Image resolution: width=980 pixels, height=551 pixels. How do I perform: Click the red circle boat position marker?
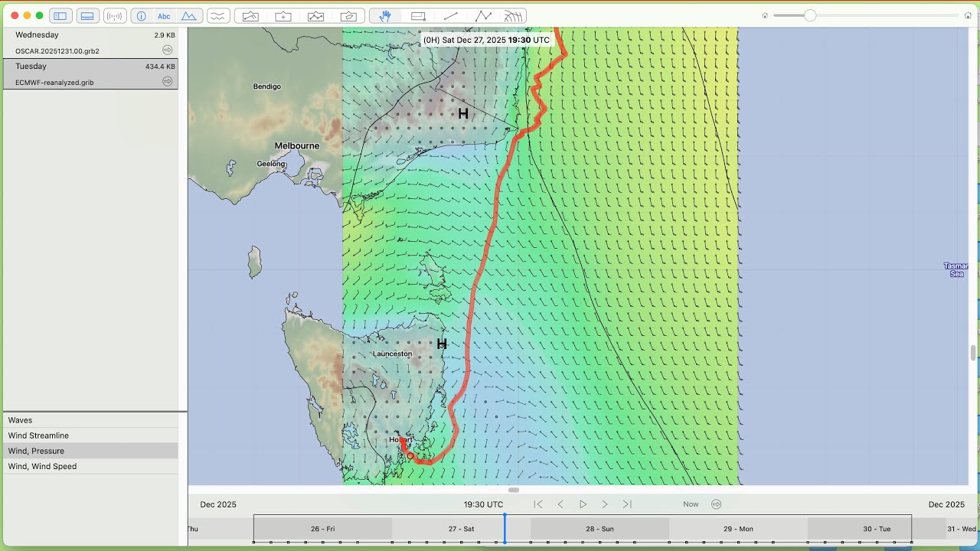pos(410,456)
